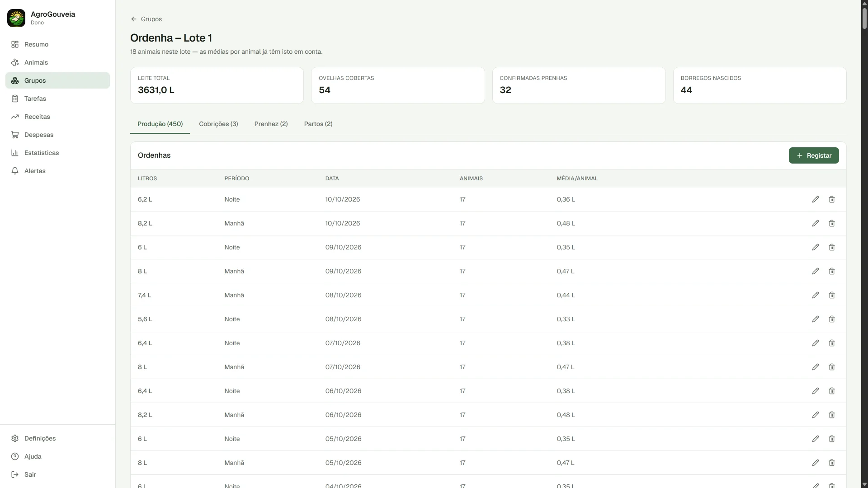Edit the 6,2 L Noite 10/10/2026 record
This screenshot has height=488, width=868.
click(815, 199)
